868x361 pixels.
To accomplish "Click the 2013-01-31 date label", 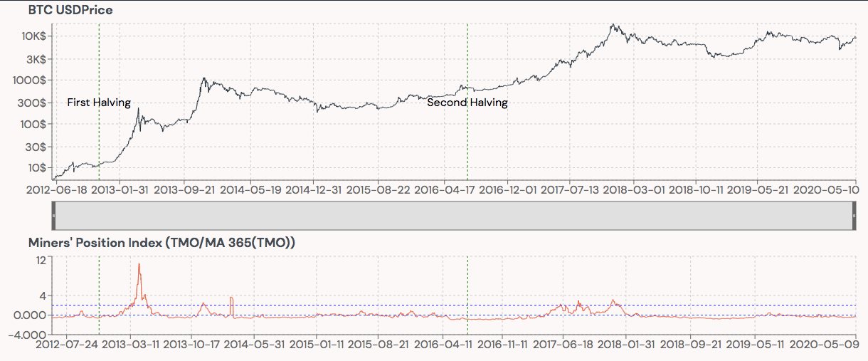I will [x=119, y=189].
